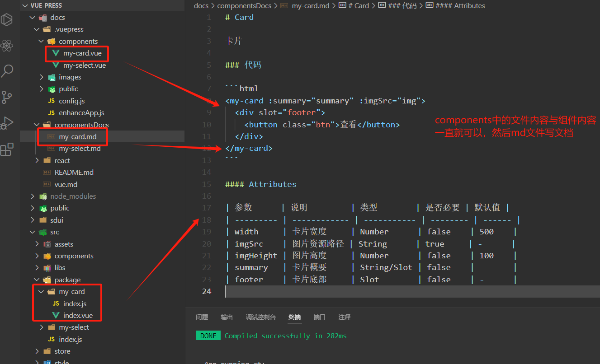Collapse the VUE-PRESS explorer section
Image resolution: width=600 pixels, height=364 pixels.
pos(25,5)
